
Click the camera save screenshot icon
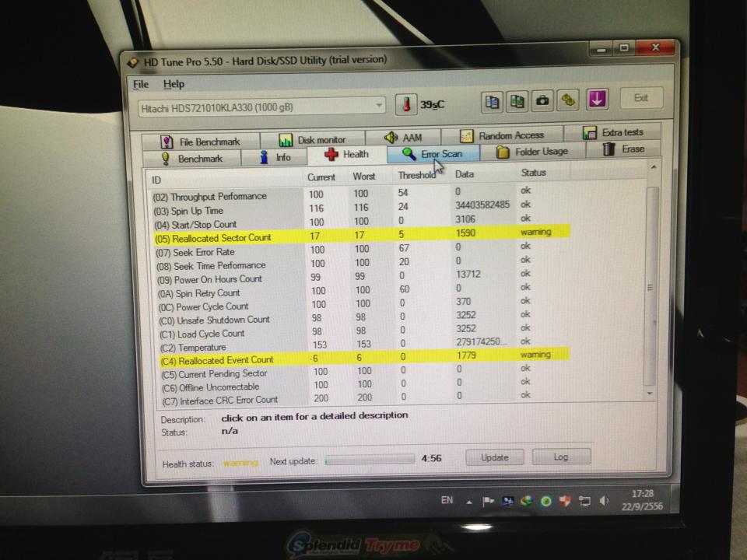(542, 100)
